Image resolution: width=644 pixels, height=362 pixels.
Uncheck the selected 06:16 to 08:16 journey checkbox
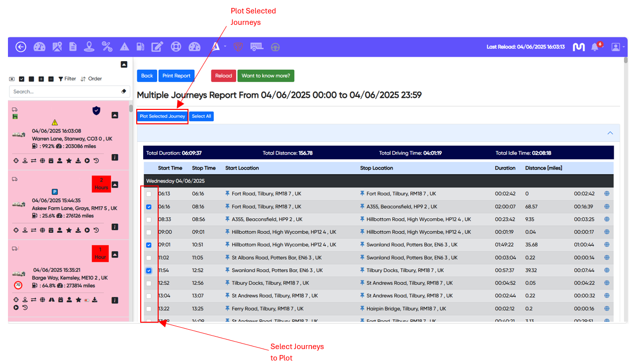click(x=149, y=206)
